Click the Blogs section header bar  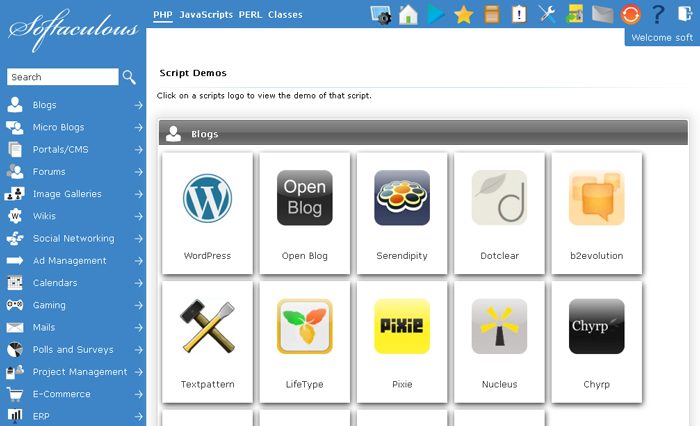(x=423, y=133)
